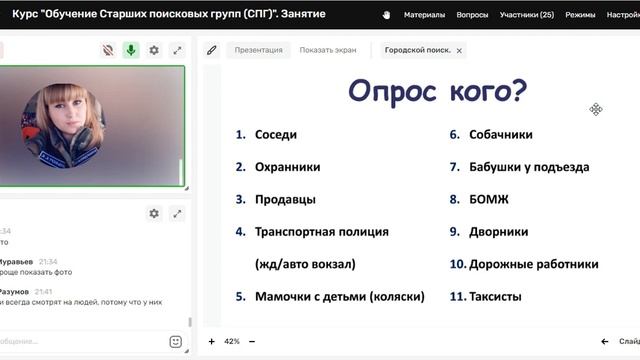This screenshot has height=360, width=640.
Task: Click the course title in header
Action: [169, 14]
